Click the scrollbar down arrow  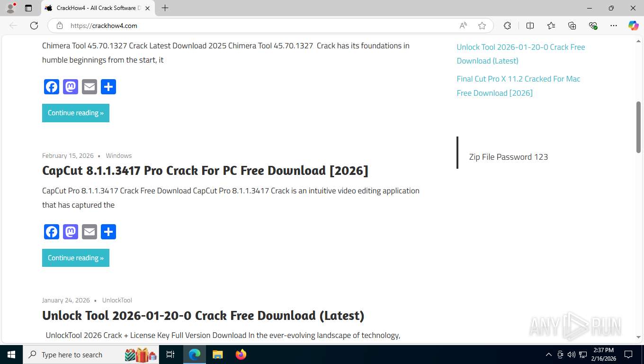[x=638, y=337]
